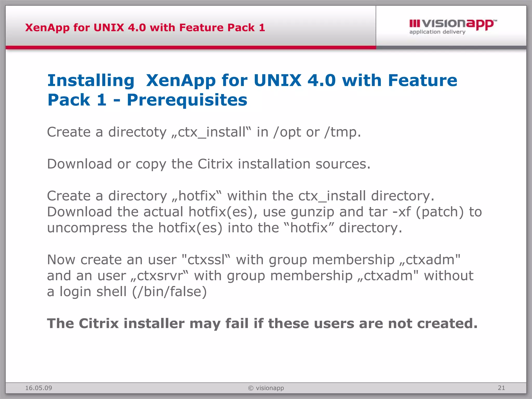Click the line 'a login shell (/bin/false)'
532x399 pixels.
[127, 292]
